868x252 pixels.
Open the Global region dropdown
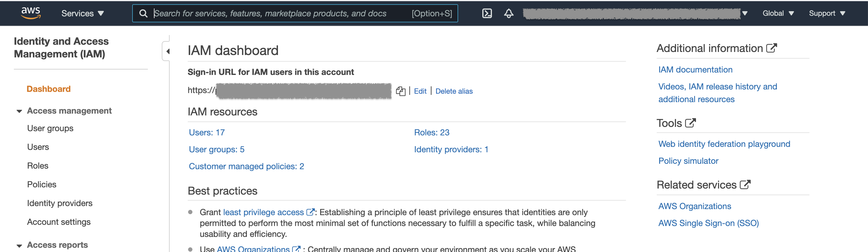pos(778,13)
